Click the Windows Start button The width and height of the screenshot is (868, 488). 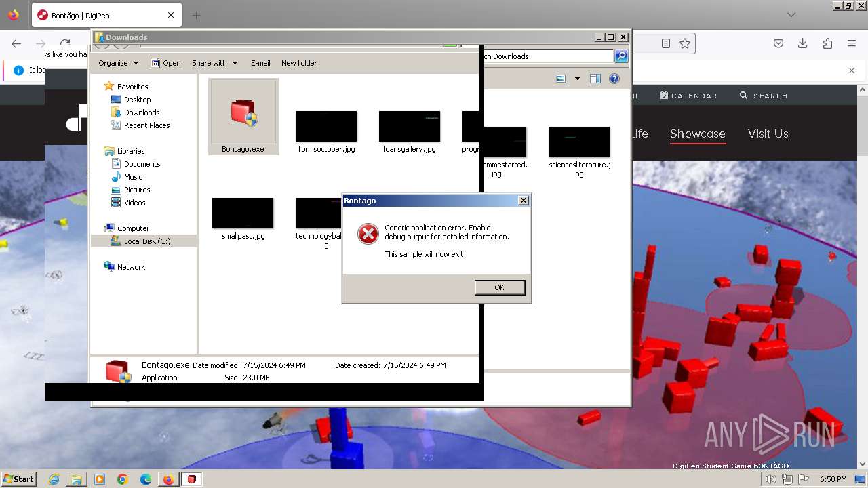tap(18, 479)
